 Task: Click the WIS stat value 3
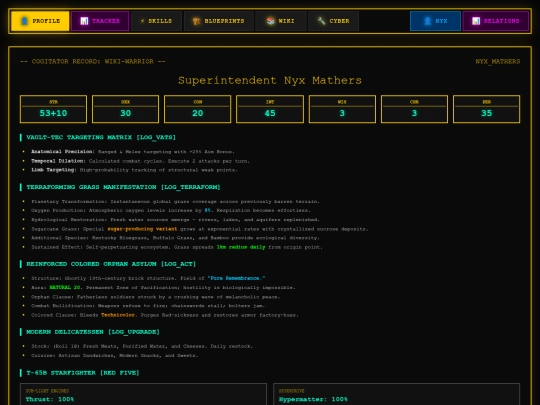pyautogui.click(x=342, y=113)
